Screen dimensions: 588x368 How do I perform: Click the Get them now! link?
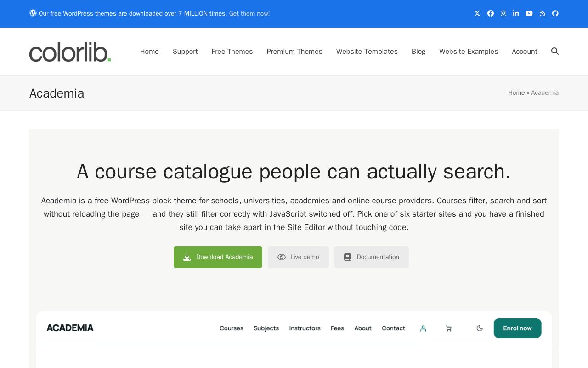tap(249, 14)
